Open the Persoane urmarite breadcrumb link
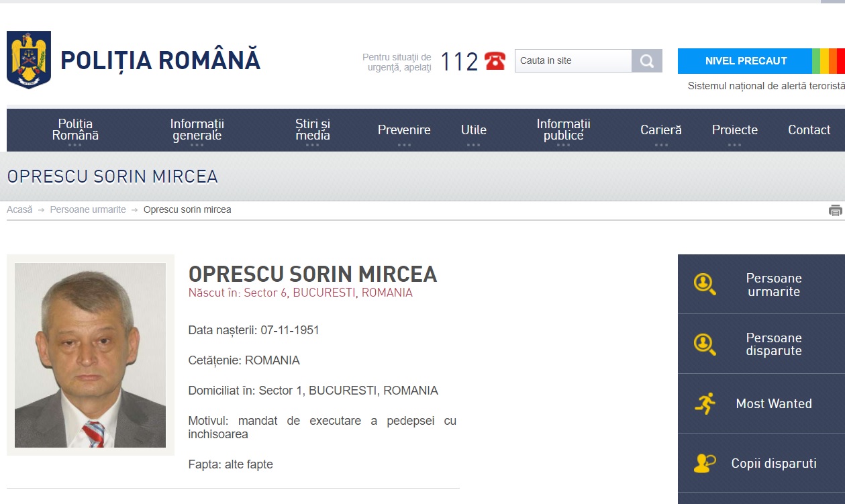This screenshot has height=504, width=845. (87, 209)
